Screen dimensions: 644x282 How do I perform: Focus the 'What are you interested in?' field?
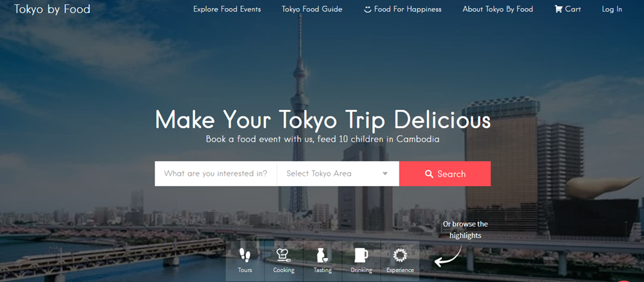[x=216, y=174]
